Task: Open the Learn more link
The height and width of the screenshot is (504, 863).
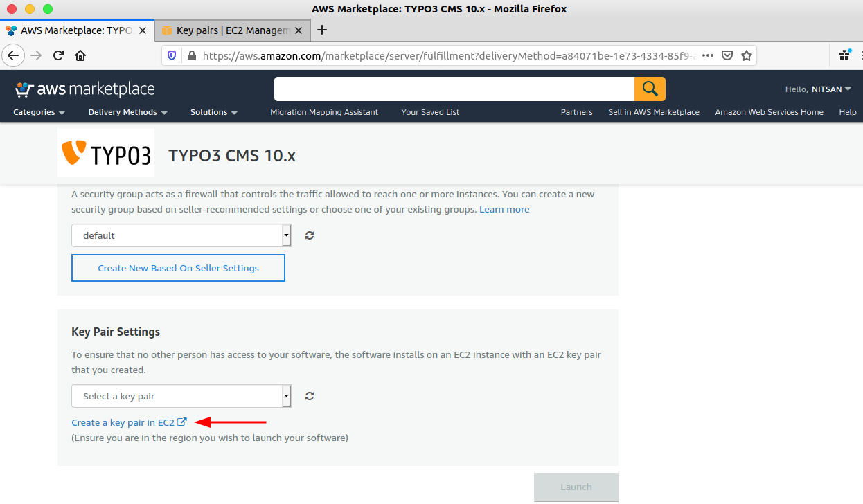Action: tap(504, 209)
